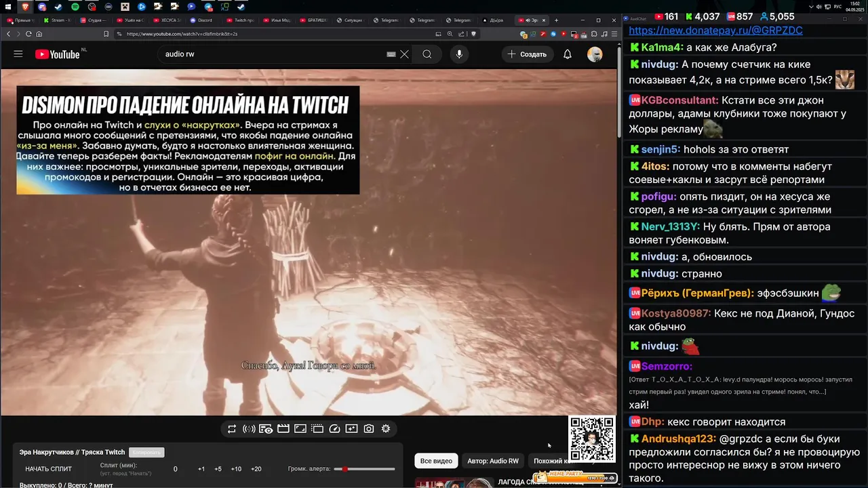Open the playback speed gauge icon
868x488 pixels.
pyautogui.click(x=334, y=429)
